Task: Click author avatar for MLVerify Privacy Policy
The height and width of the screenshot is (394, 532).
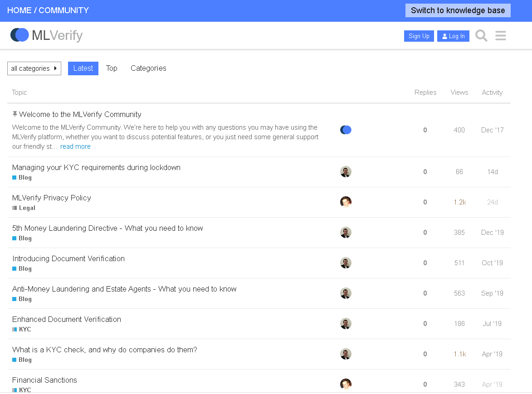Action: 346,202
